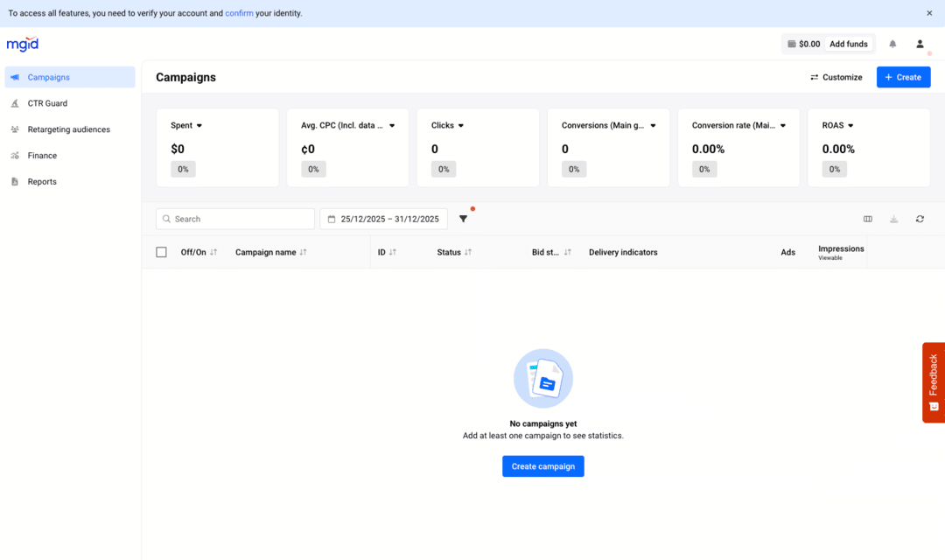Open the table columns settings icon
Viewport: 945px width, 560px height.
coord(868,219)
